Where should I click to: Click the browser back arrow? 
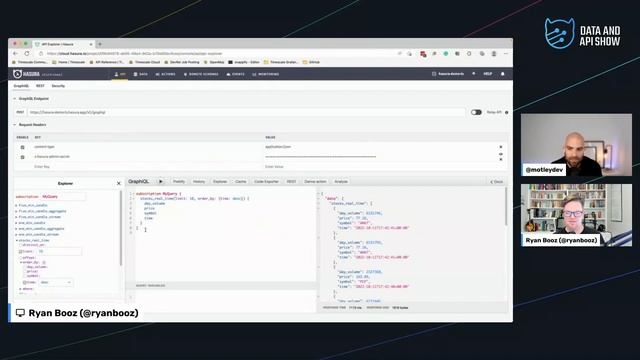tap(16, 53)
